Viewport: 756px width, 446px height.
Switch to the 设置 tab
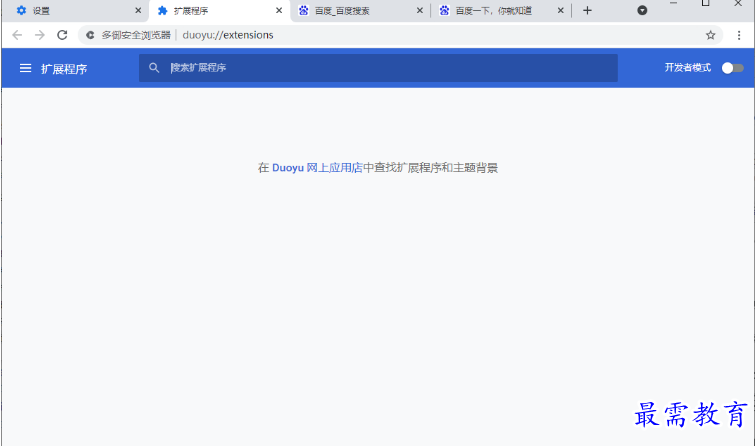click(75, 11)
